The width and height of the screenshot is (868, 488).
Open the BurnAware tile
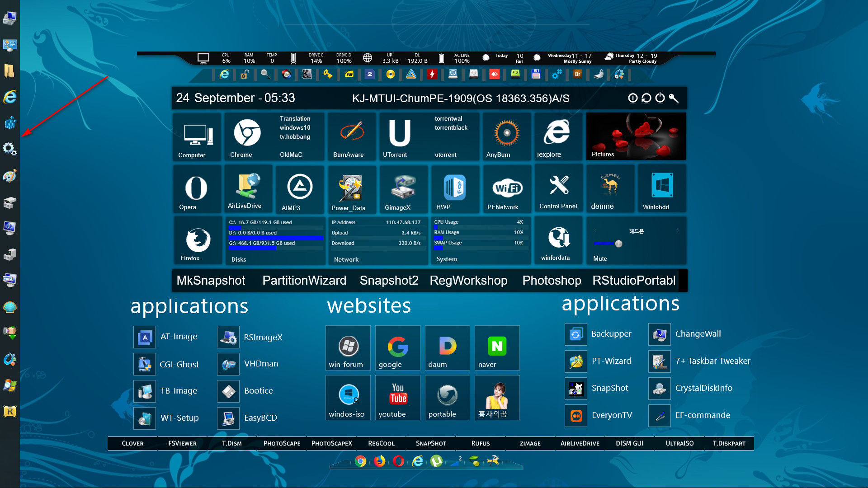click(351, 136)
